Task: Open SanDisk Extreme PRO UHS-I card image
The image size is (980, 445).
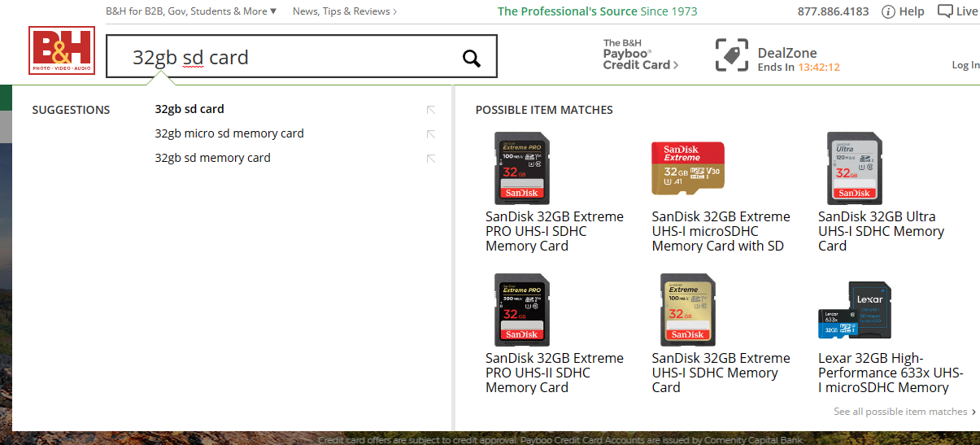Action: (522, 168)
